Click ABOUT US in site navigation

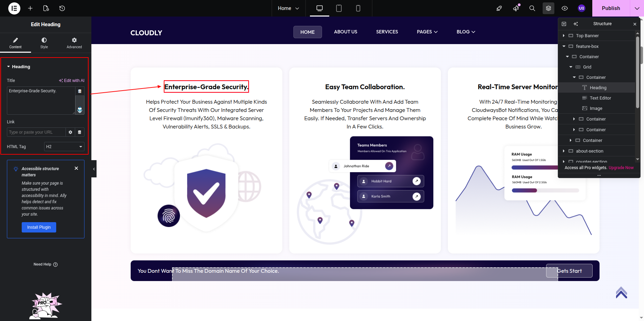click(345, 32)
